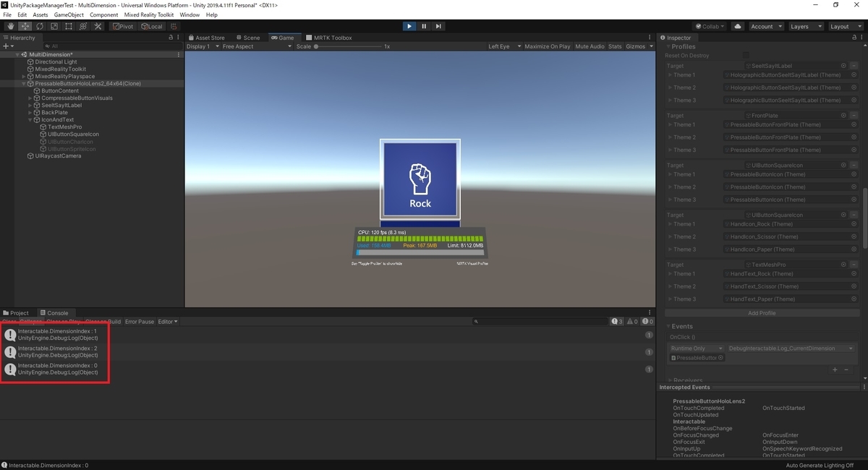868x470 pixels.
Task: Toggle Play mode
Action: click(409, 26)
